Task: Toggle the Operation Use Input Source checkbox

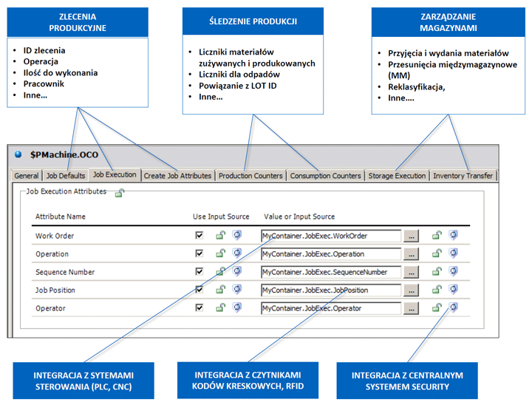Action: (x=199, y=253)
